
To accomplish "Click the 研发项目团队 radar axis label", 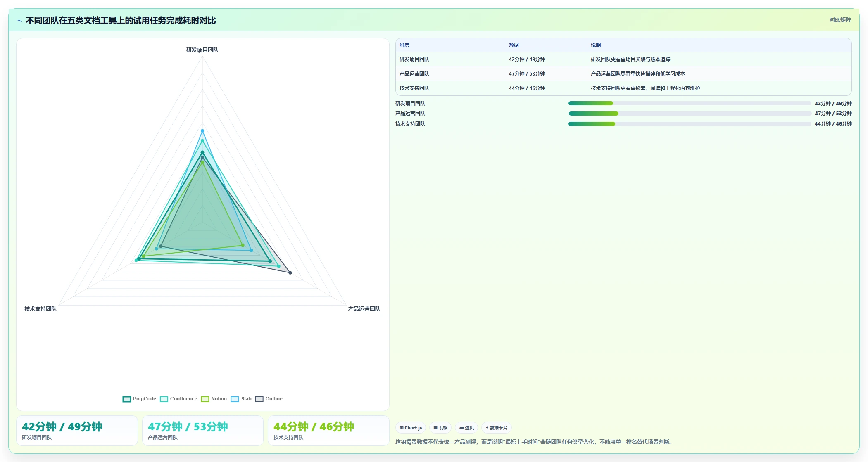I will pos(202,50).
